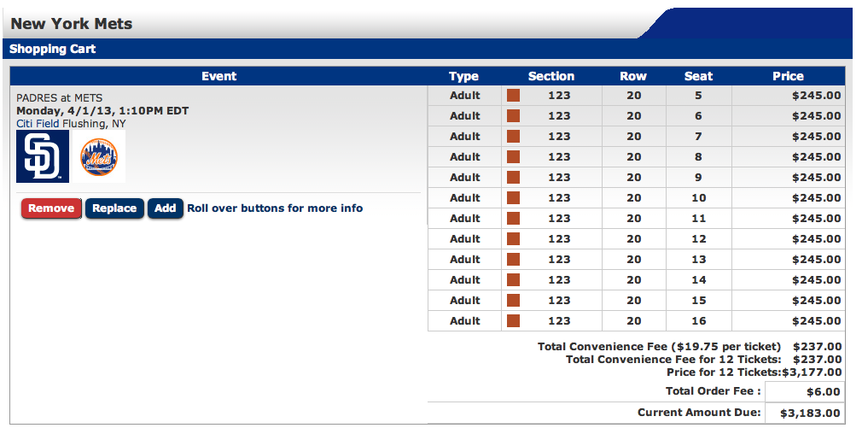
Task: Click the Monday, 4/1/13, 1:10PM EDT date
Action: pos(102,111)
